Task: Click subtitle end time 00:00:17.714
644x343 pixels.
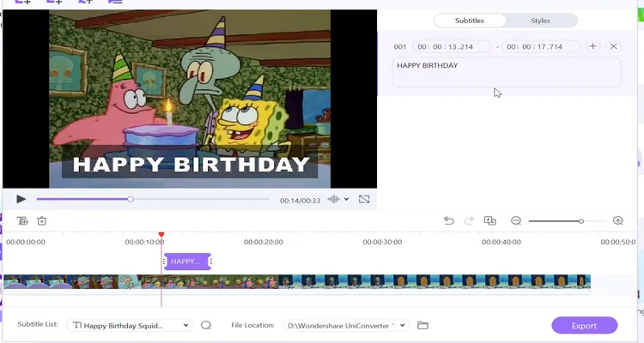Action: [540, 47]
